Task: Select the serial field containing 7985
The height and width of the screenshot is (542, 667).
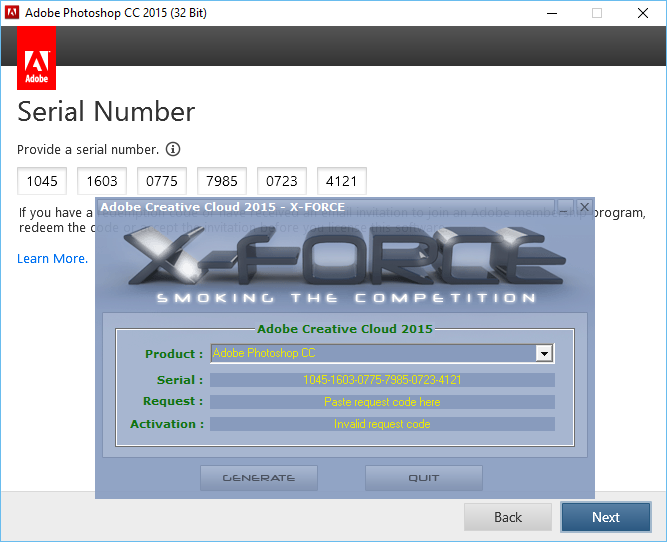Action: point(222,181)
